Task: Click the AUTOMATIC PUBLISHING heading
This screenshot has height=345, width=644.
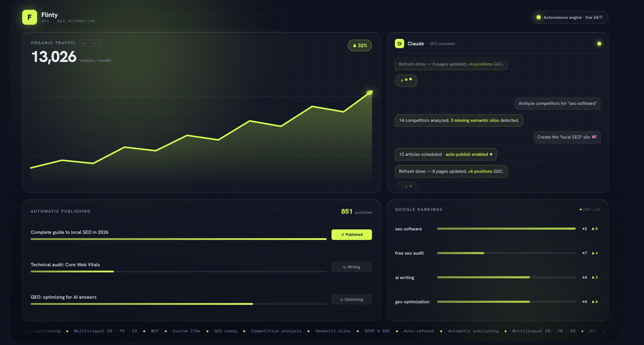Action: (61, 211)
